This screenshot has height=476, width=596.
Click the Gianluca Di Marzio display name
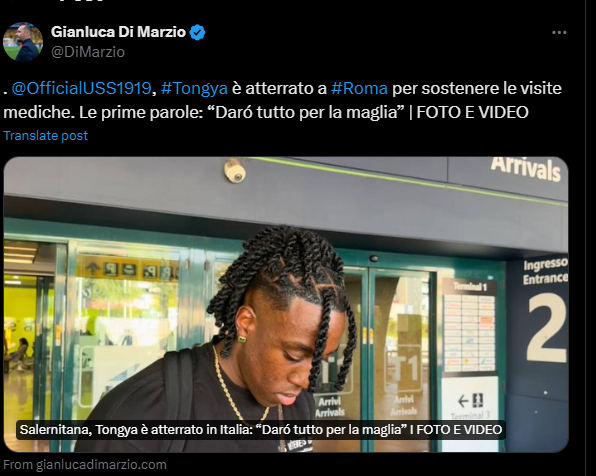click(x=118, y=32)
